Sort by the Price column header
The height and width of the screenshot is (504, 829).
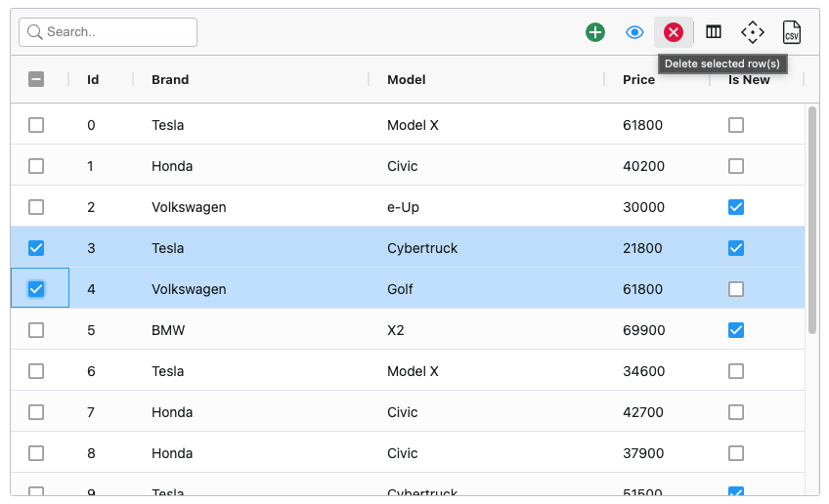[x=638, y=80]
